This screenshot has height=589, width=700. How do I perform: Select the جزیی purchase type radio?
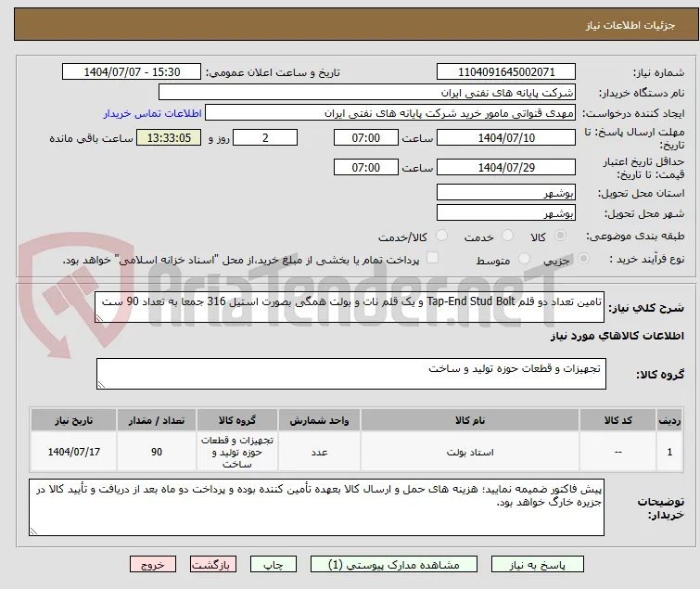[x=583, y=259]
